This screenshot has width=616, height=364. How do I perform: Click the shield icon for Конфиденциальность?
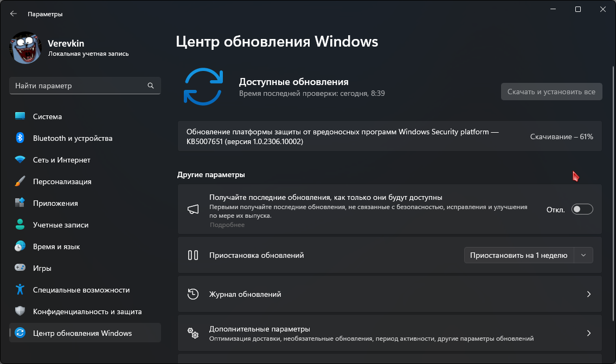(x=20, y=311)
